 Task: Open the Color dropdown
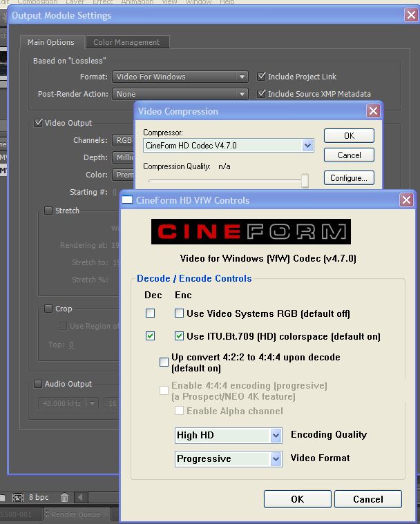point(124,175)
